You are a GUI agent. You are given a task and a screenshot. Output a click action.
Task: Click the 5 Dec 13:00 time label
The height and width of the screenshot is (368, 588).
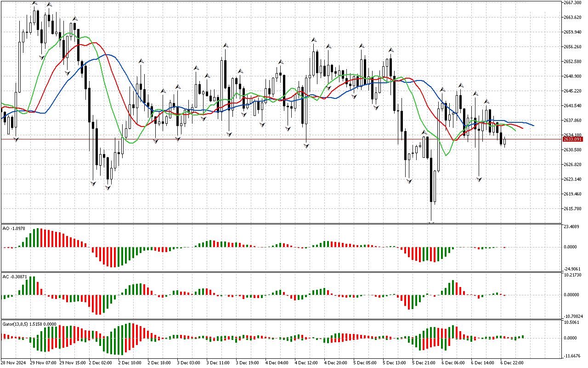coord(395,363)
